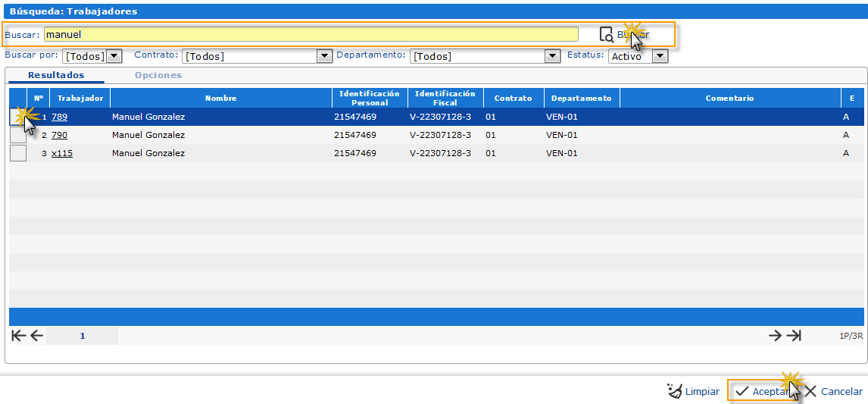
Task: Check the box for worker x115
Action: pos(17,153)
